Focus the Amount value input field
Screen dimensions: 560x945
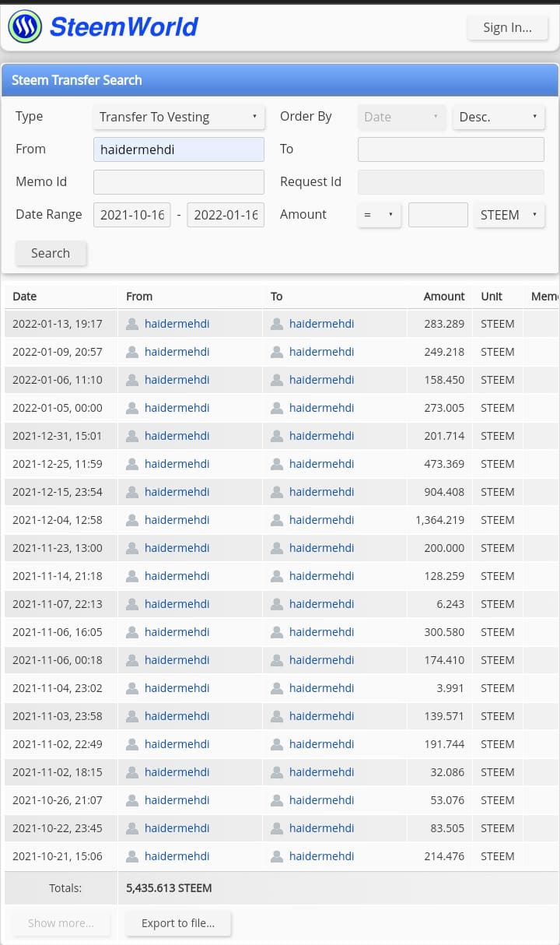pos(438,215)
